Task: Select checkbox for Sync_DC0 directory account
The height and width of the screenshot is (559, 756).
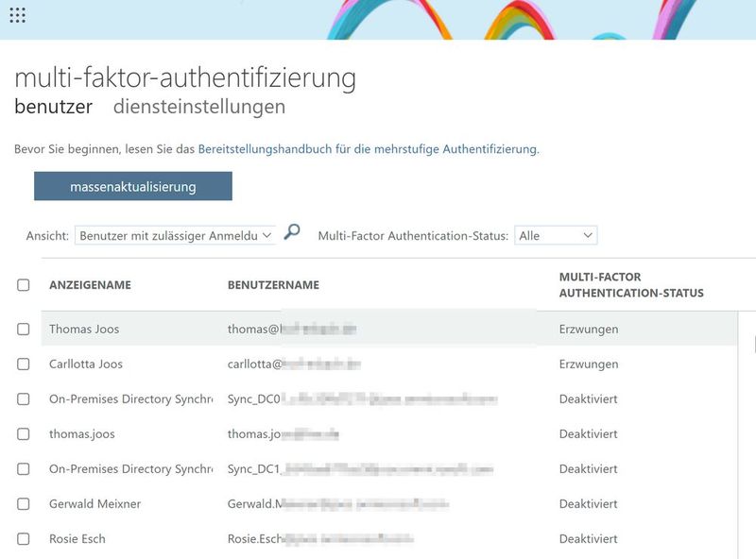Action: point(23,399)
